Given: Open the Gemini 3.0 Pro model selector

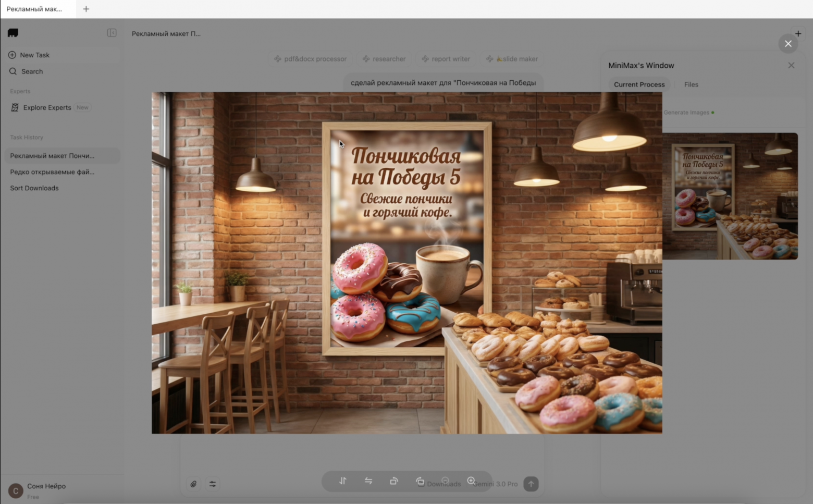Looking at the screenshot, I should pos(495,484).
